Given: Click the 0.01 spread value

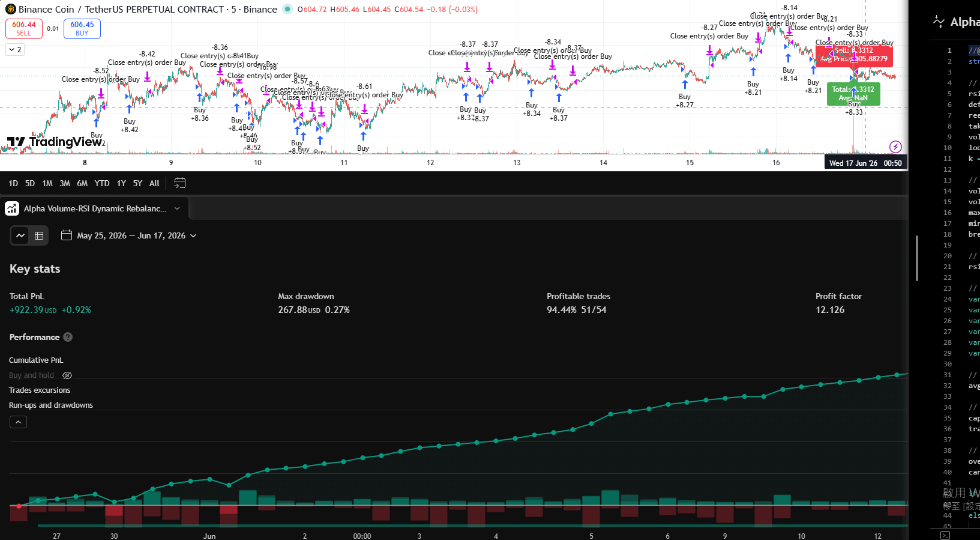Looking at the screenshot, I should pos(53,29).
